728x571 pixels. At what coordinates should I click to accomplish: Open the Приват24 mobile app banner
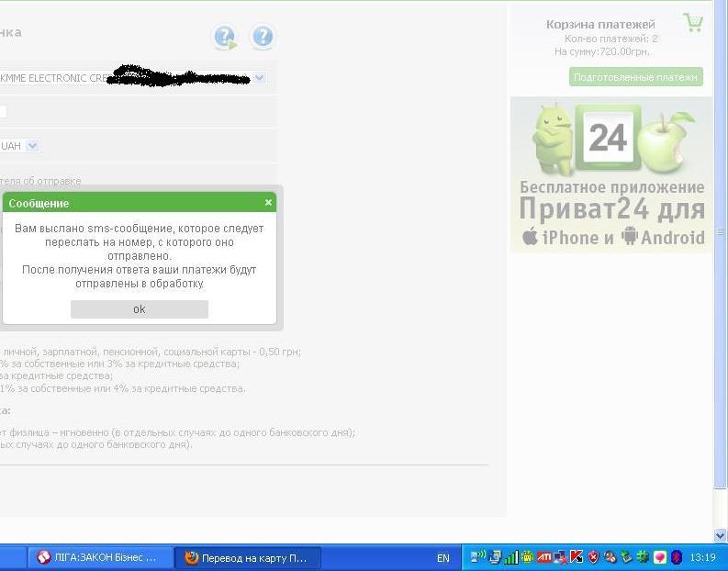pos(611,175)
